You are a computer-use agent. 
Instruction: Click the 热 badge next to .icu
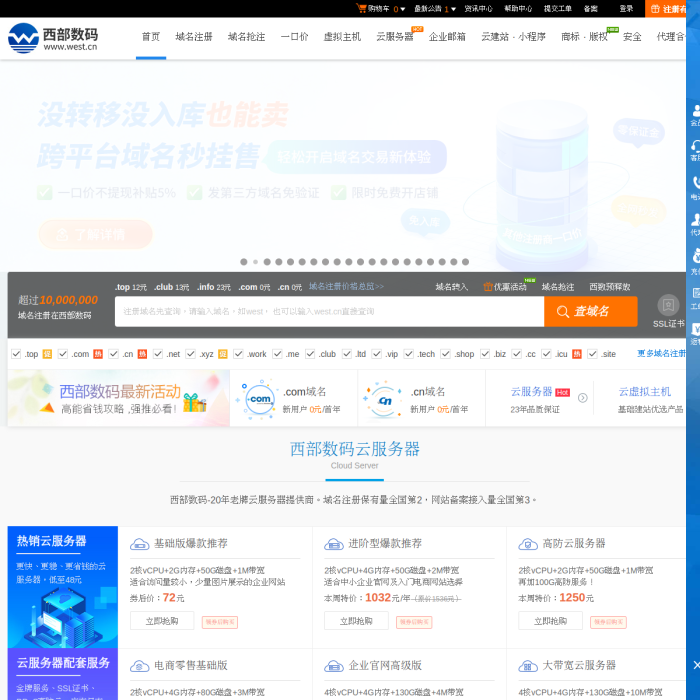click(x=577, y=354)
